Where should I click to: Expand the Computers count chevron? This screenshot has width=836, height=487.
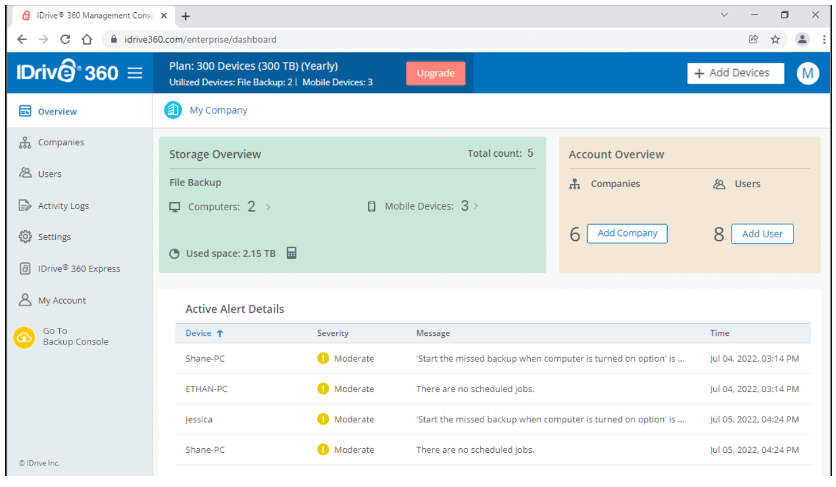pos(268,207)
